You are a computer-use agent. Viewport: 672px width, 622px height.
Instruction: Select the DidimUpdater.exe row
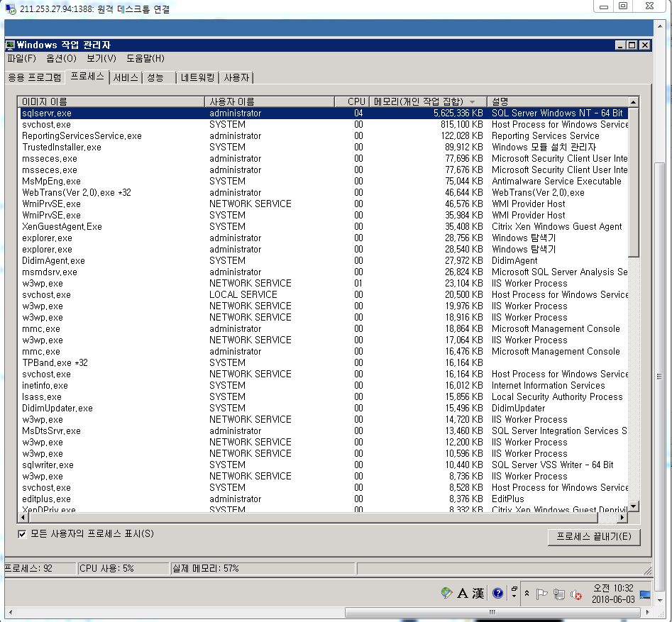coord(324,409)
